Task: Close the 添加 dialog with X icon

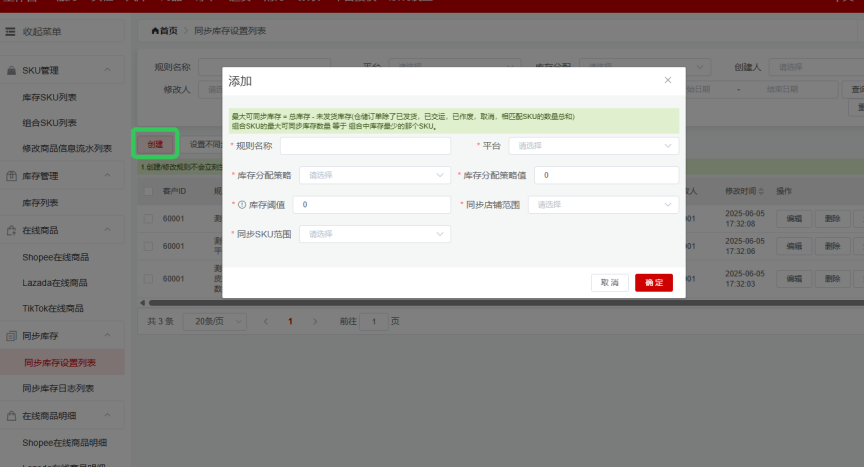Action: [x=668, y=80]
